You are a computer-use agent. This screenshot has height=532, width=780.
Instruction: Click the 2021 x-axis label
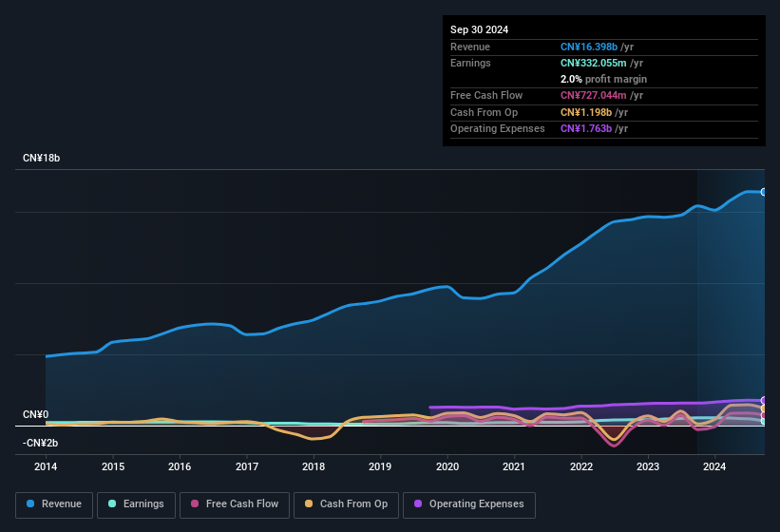(514, 466)
